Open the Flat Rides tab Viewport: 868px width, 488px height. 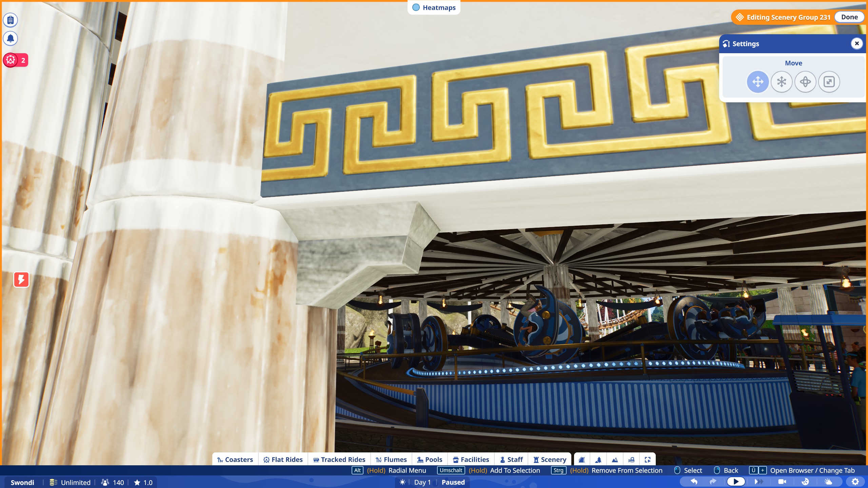(283, 460)
